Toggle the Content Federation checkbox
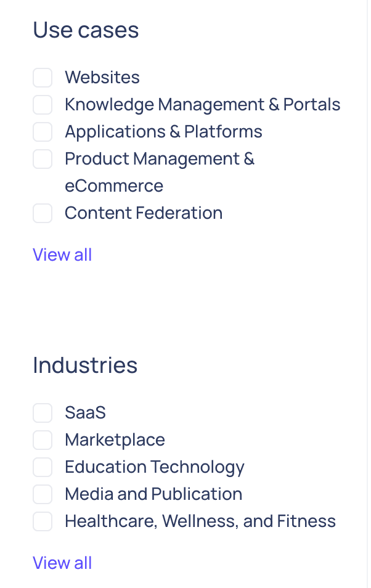Viewport: 371px width, 588px height. tap(43, 213)
